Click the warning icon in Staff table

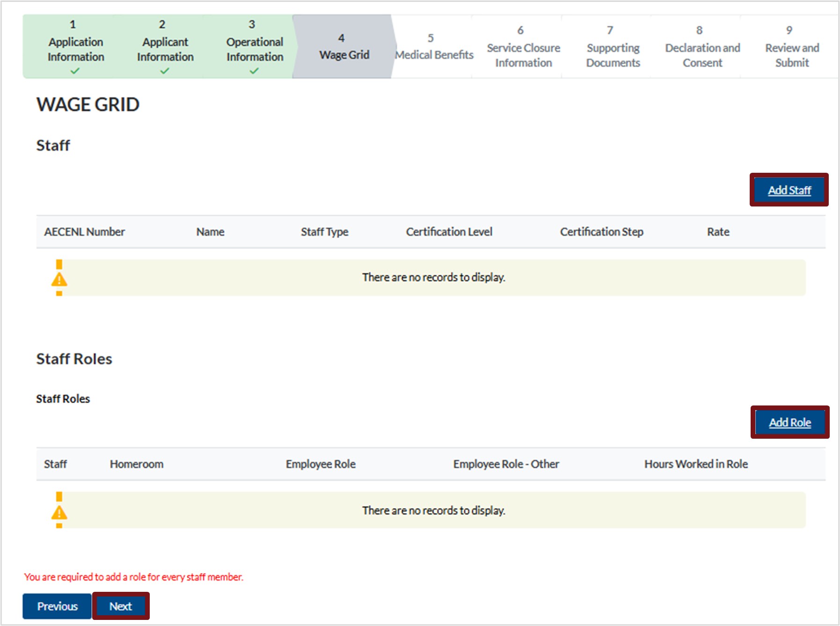pyautogui.click(x=59, y=280)
